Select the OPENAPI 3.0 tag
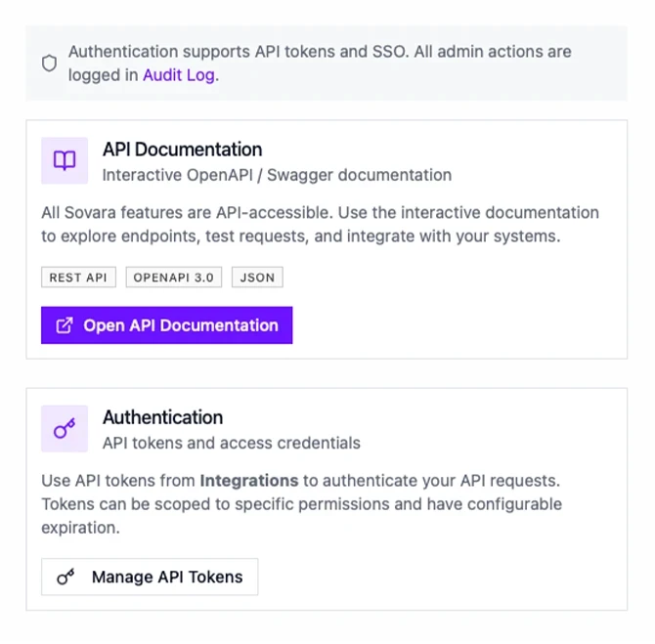 (x=174, y=278)
